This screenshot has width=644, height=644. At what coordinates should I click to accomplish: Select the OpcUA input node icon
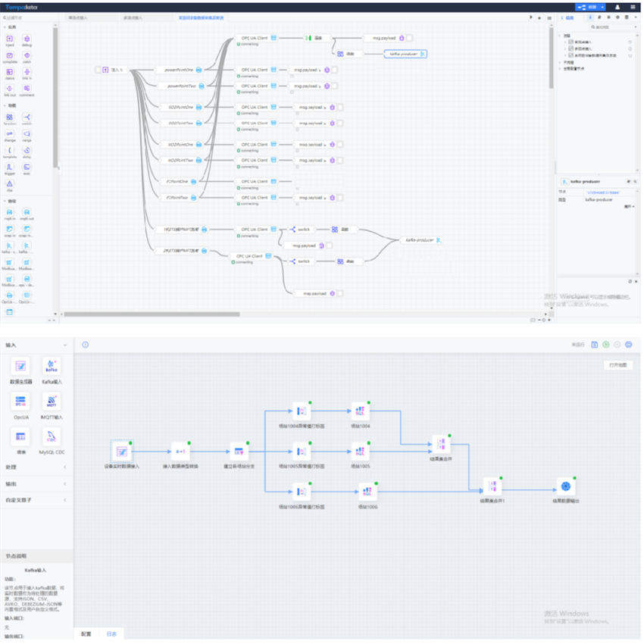(x=20, y=401)
